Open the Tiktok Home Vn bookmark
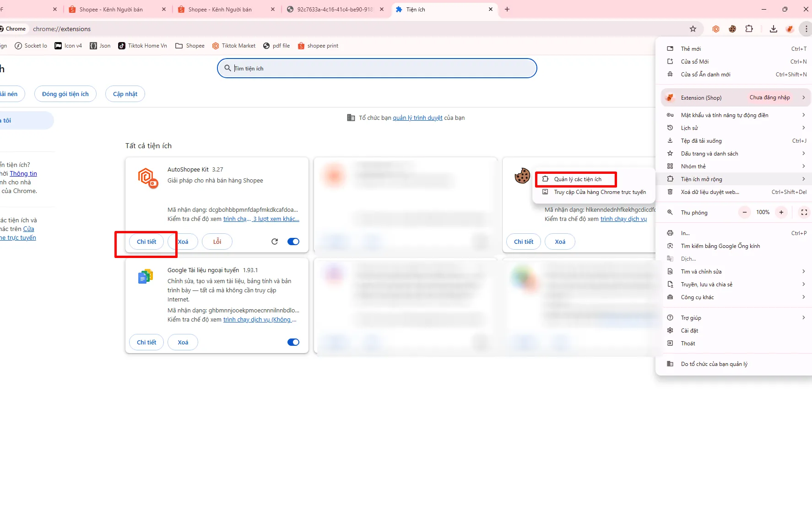This screenshot has height=521, width=812. (142, 46)
